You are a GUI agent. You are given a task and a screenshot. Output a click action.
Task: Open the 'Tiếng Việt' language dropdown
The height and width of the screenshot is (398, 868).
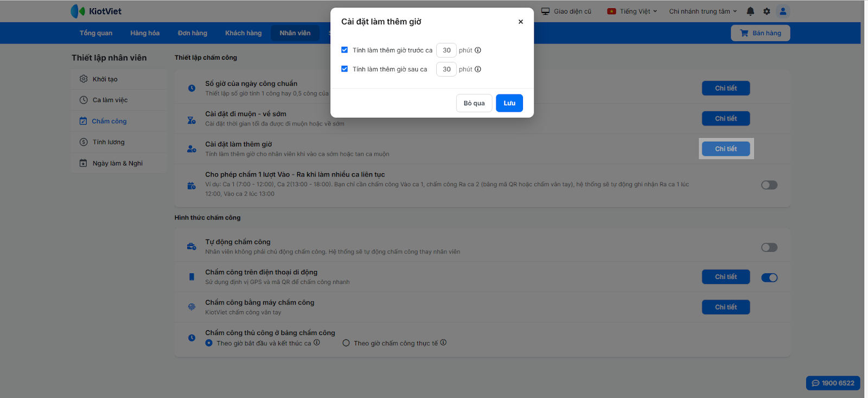pos(632,11)
